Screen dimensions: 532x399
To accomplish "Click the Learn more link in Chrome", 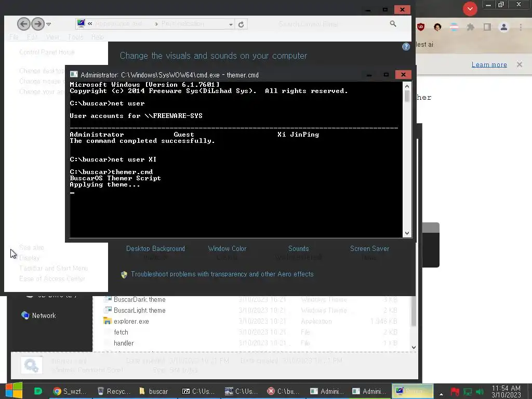I will point(489,64).
